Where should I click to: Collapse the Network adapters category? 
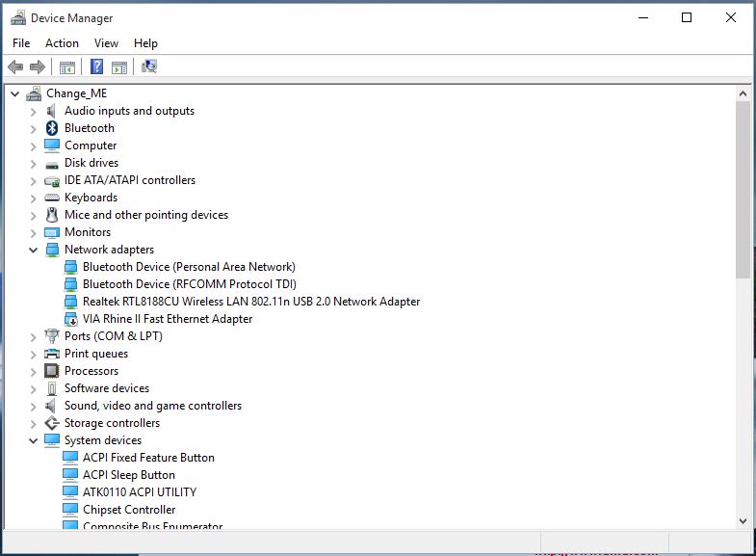click(x=34, y=251)
